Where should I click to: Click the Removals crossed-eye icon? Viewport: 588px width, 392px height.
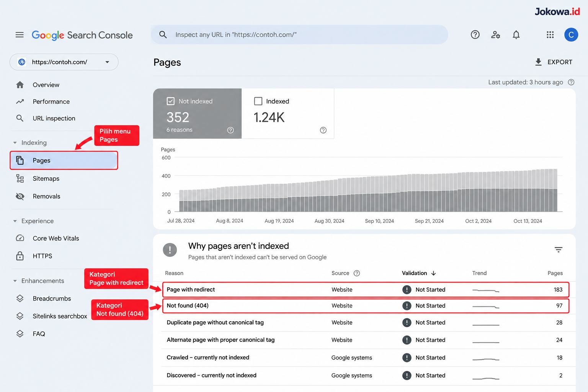pos(20,196)
